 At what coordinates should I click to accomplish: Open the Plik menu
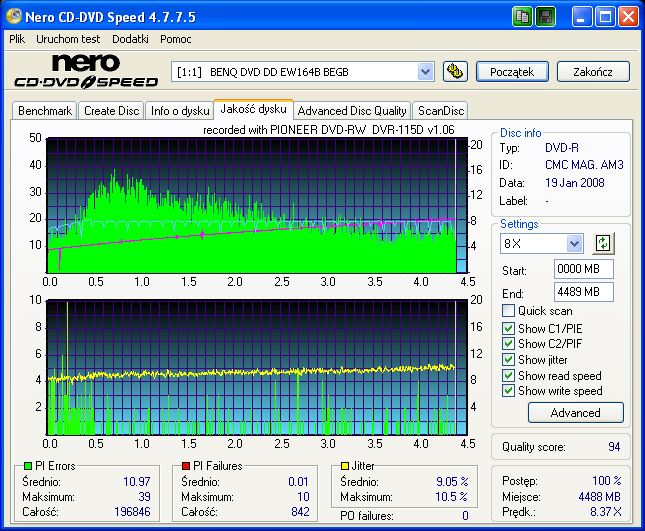pyautogui.click(x=17, y=39)
